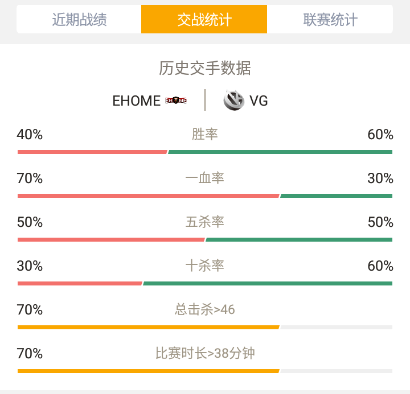Click the 一血率 green bar segment
This screenshot has height=394, width=410.
click(336, 196)
